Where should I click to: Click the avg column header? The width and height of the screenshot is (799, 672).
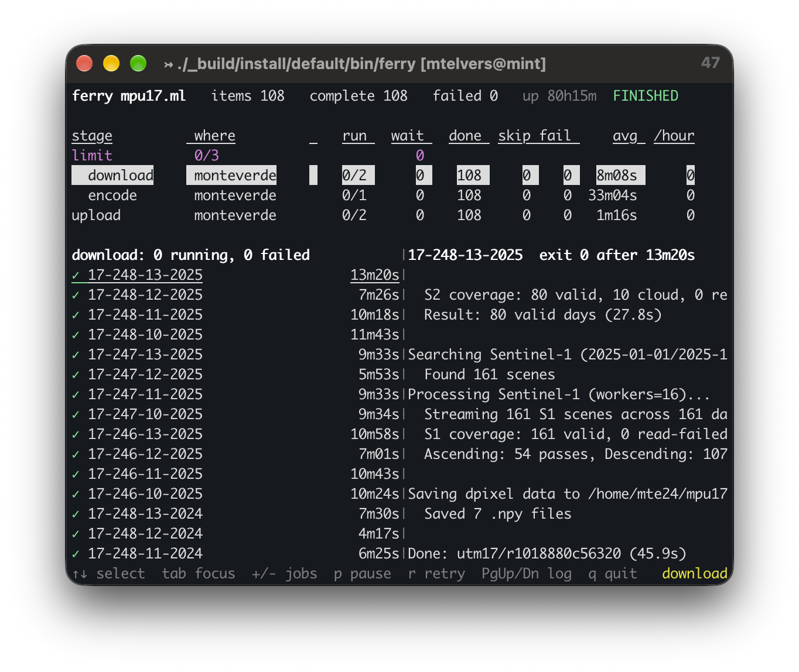[x=624, y=136]
